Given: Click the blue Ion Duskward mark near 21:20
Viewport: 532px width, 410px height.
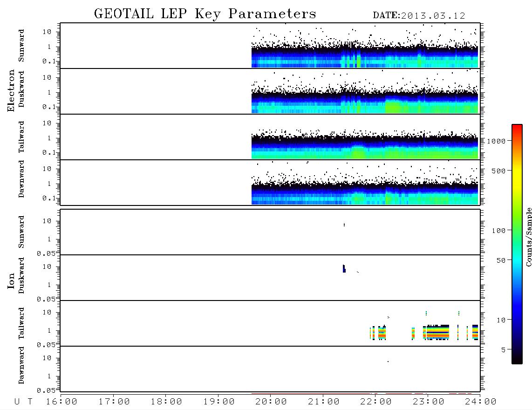Looking at the screenshot, I should tap(344, 268).
